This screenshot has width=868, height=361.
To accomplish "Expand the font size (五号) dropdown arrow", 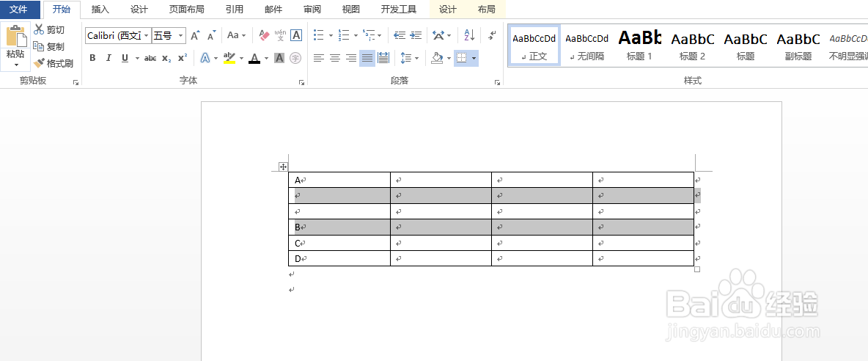I will click(x=181, y=35).
